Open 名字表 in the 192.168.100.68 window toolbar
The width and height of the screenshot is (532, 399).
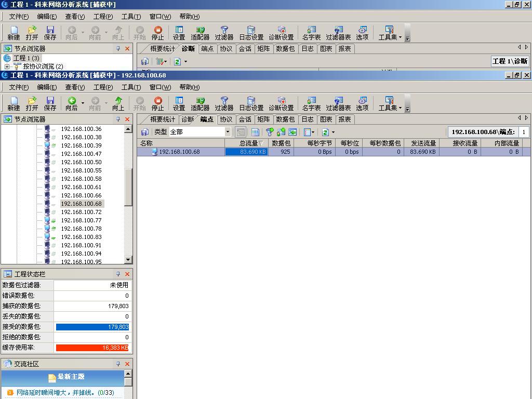[311, 103]
